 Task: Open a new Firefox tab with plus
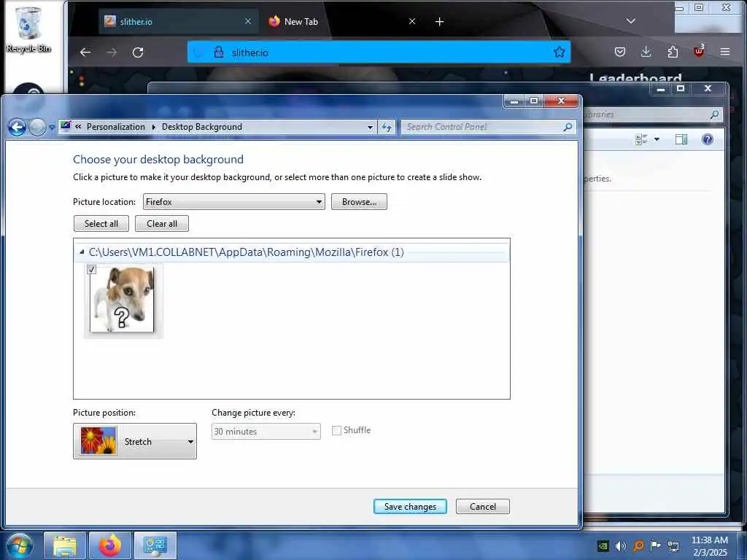tap(439, 21)
